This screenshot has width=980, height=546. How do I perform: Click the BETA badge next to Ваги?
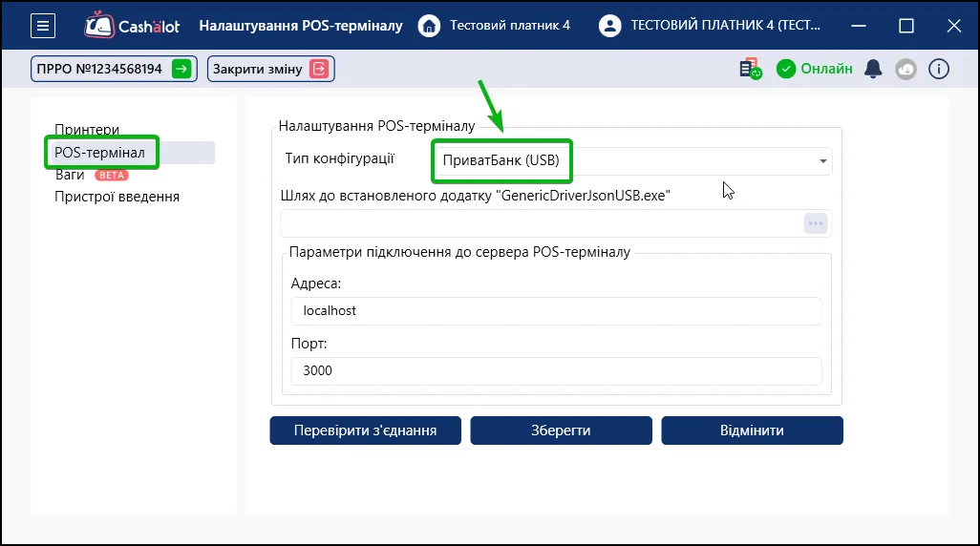click(x=111, y=176)
